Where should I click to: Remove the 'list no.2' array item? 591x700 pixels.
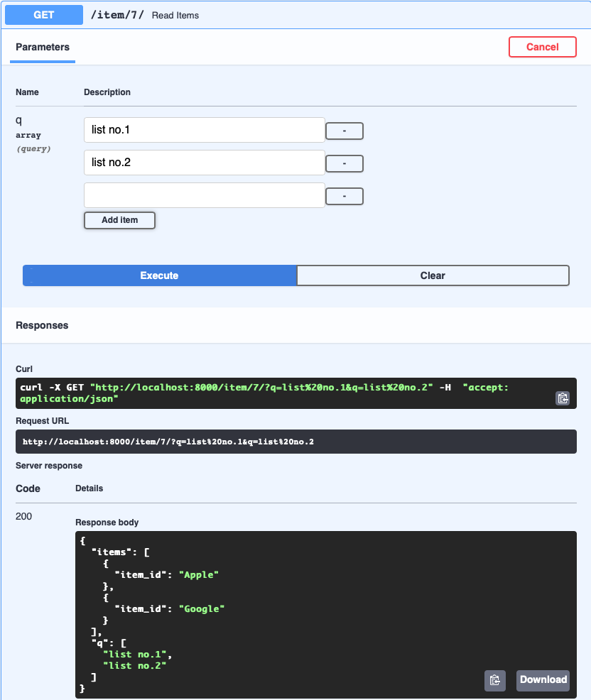point(344,163)
